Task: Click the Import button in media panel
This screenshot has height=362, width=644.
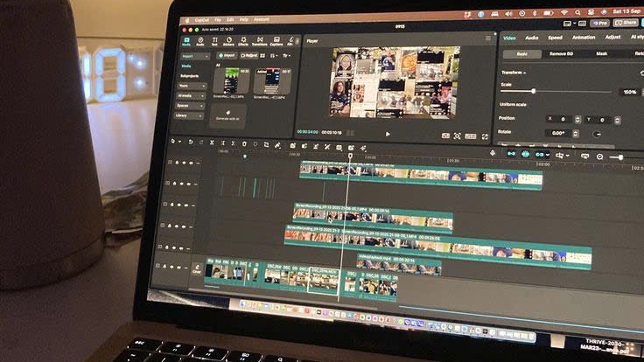Action: tap(226, 55)
